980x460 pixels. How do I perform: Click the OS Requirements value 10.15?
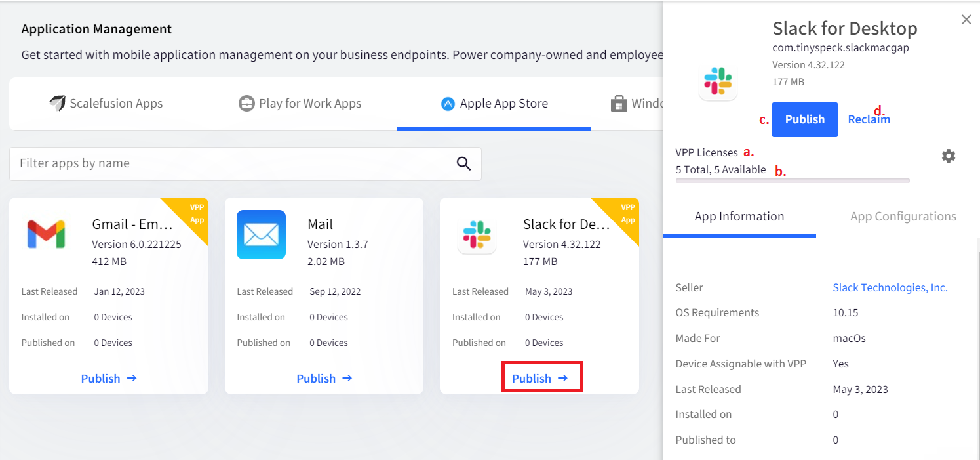pyautogui.click(x=846, y=312)
